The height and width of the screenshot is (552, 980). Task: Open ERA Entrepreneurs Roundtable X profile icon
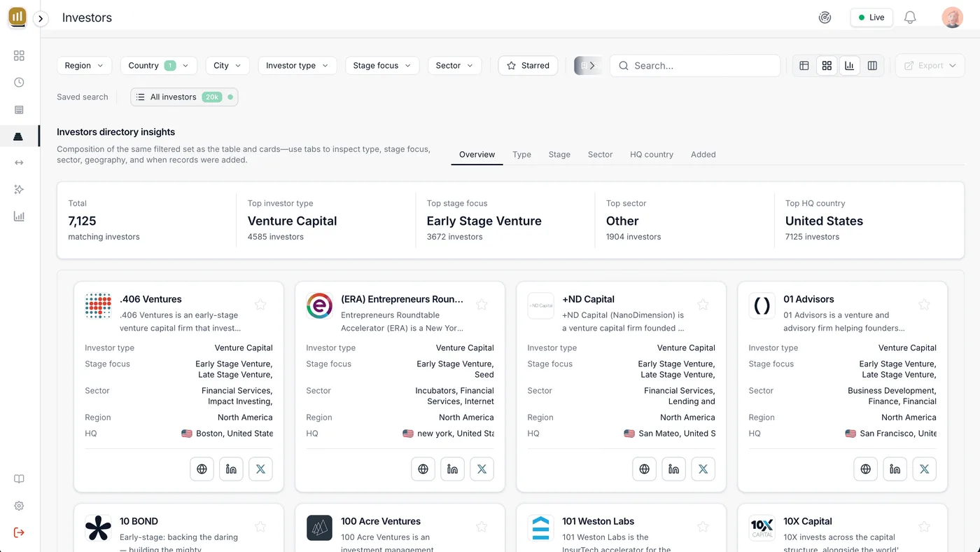pyautogui.click(x=482, y=469)
